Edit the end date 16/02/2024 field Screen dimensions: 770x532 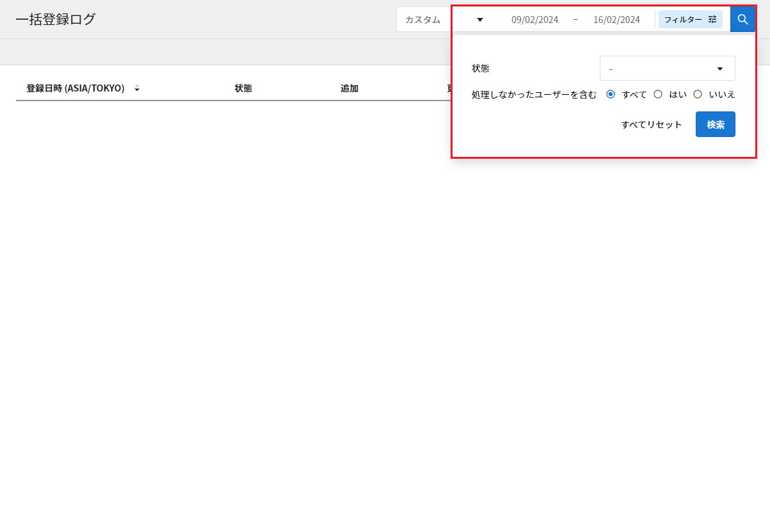tap(616, 19)
